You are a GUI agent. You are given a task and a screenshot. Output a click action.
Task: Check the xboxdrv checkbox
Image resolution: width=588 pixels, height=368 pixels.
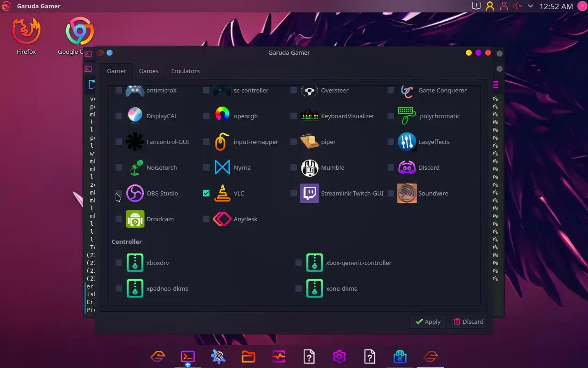pos(119,263)
